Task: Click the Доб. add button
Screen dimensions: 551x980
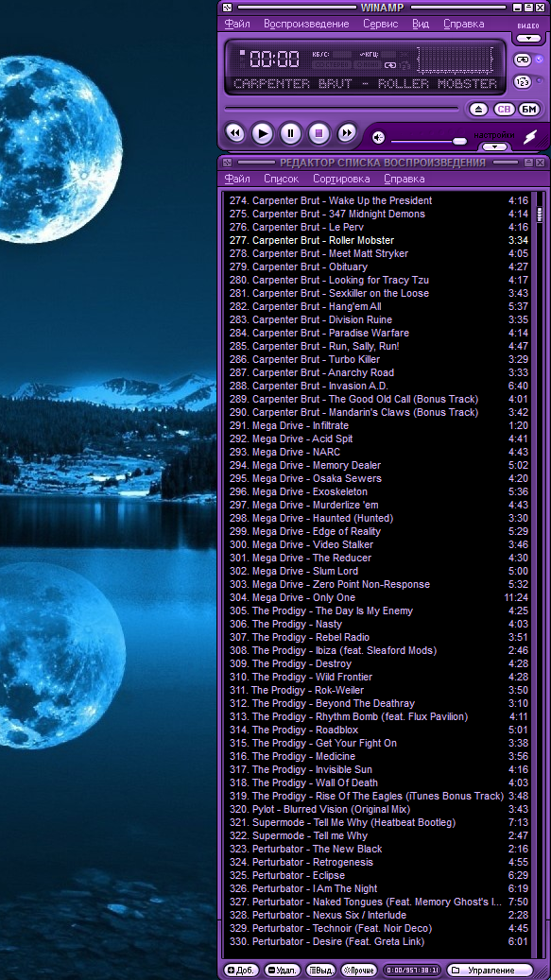Action: click(240, 970)
